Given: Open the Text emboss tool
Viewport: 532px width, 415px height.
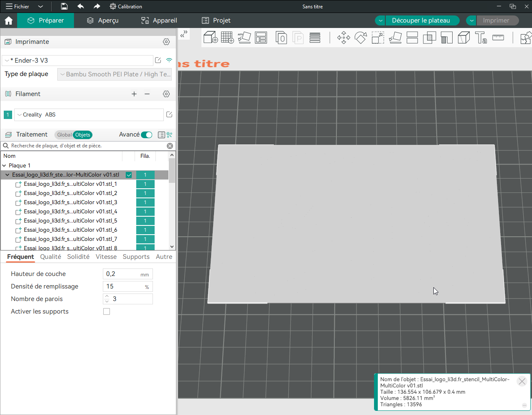Looking at the screenshot, I should [x=481, y=38].
